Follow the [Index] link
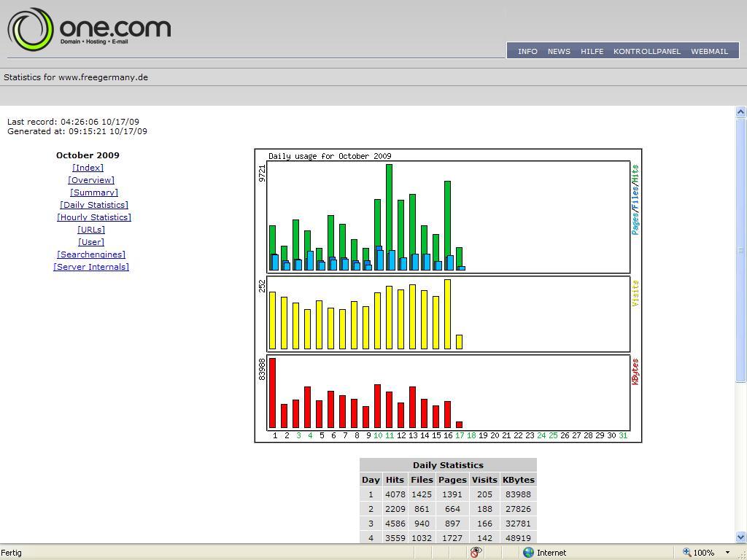 coord(88,168)
